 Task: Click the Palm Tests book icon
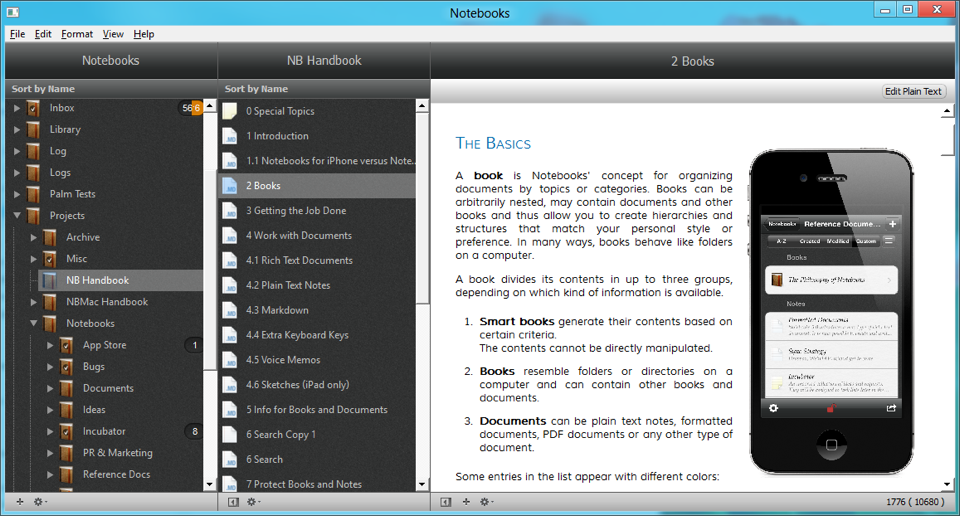coord(33,195)
